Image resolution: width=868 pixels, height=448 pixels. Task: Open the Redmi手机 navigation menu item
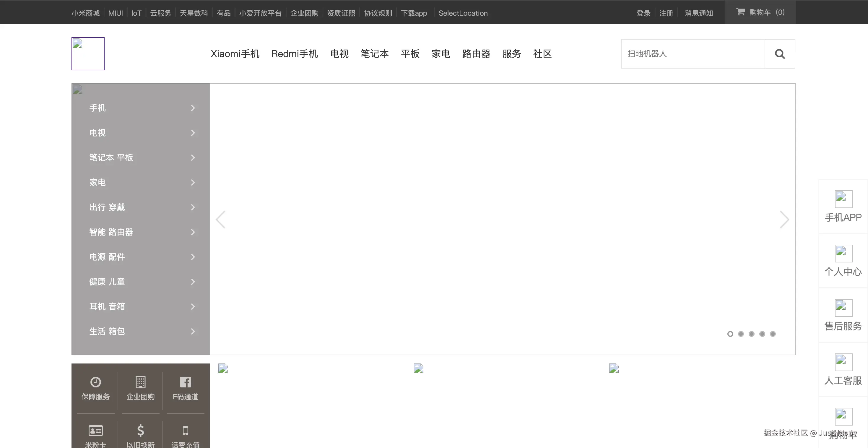click(295, 54)
